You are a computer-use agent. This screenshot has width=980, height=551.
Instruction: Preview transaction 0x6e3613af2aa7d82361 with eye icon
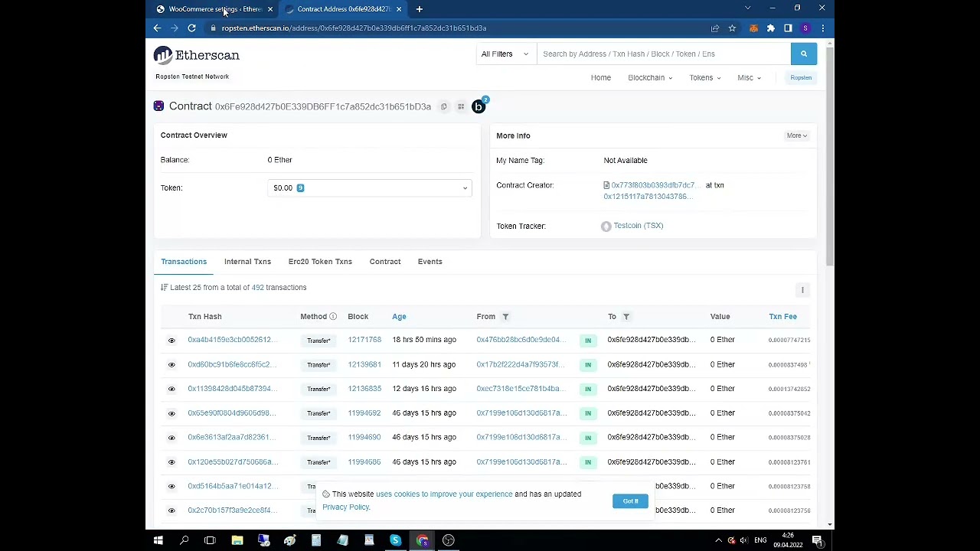tap(171, 438)
